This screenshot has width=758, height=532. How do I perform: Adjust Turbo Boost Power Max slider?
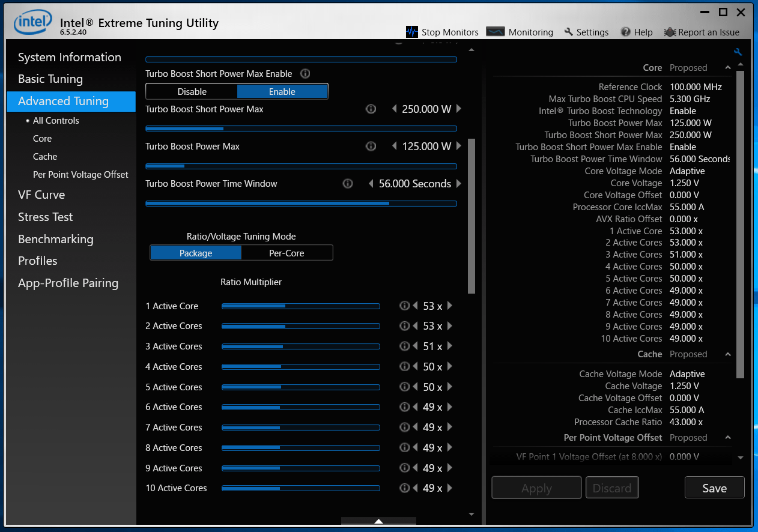(x=301, y=166)
